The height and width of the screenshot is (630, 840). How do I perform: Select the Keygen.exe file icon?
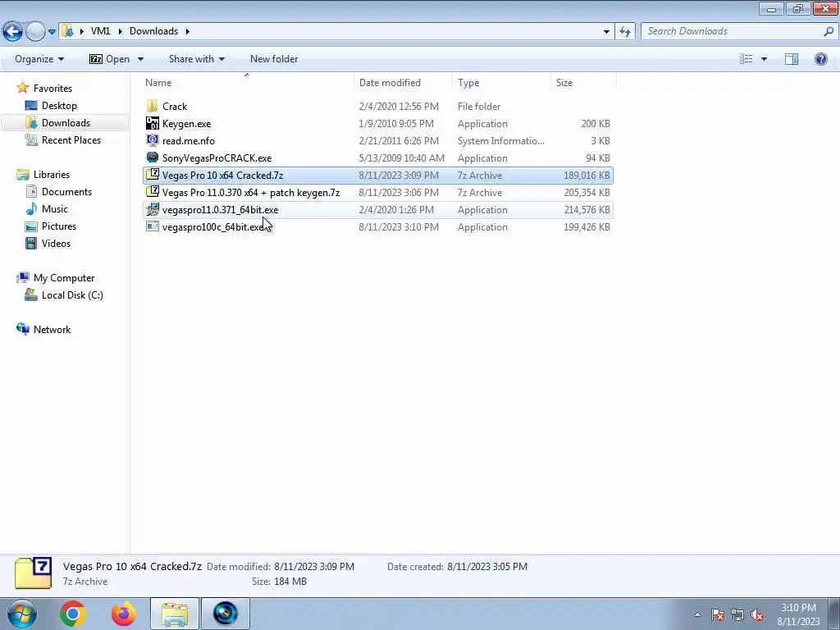click(152, 123)
